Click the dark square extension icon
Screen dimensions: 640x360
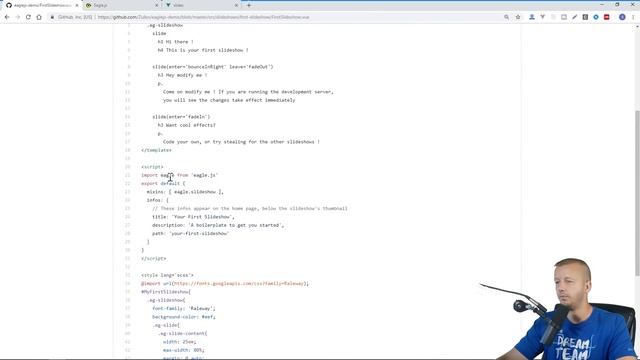(x=585, y=17)
